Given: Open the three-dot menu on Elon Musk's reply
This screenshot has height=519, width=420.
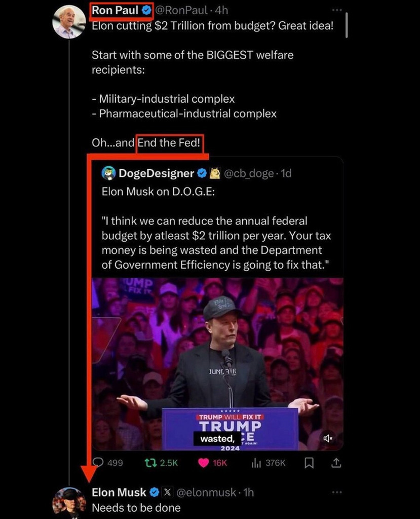Looking at the screenshot, I should click(336, 492).
